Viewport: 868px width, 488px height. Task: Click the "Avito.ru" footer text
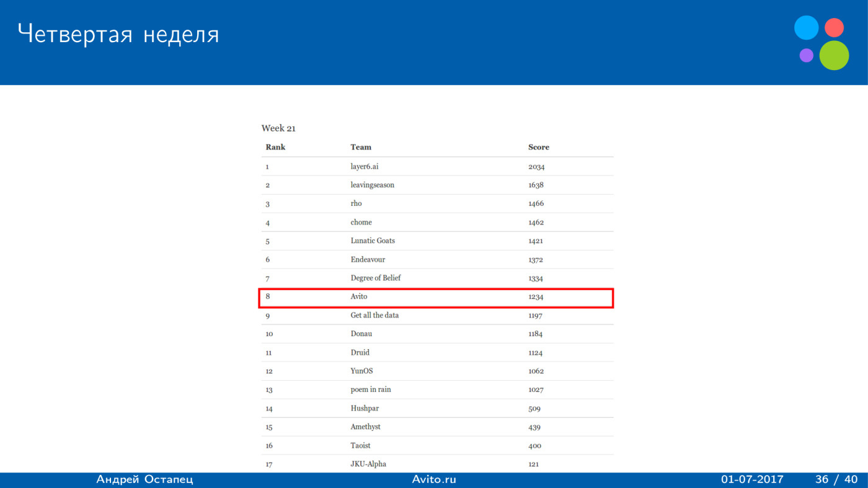tap(434, 480)
